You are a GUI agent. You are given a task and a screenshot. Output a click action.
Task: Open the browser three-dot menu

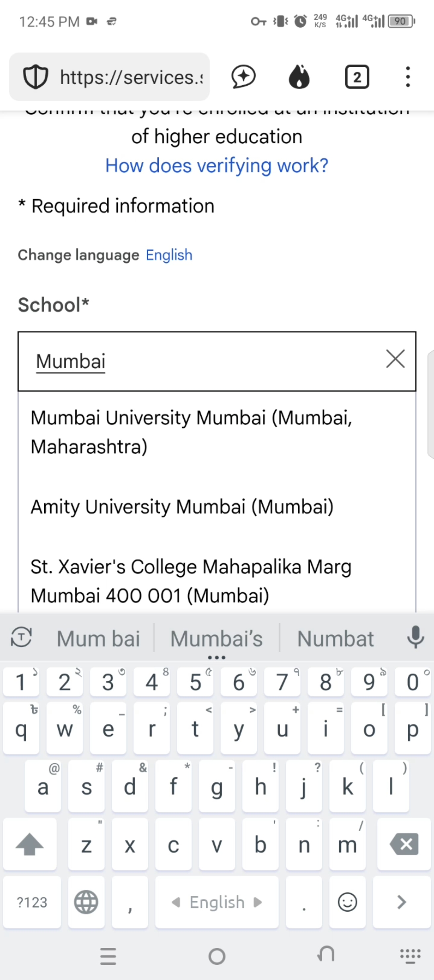point(408,77)
